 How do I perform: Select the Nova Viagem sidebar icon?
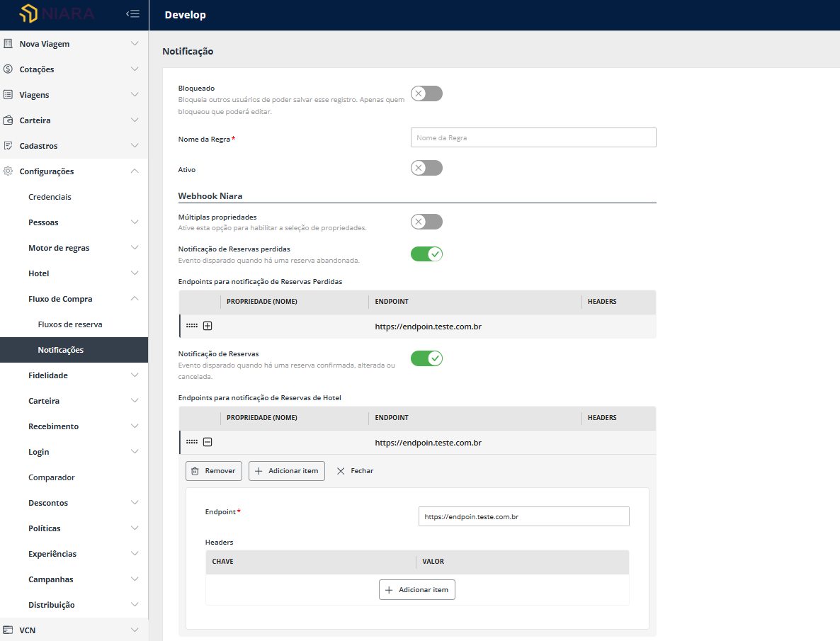pyautogui.click(x=8, y=43)
